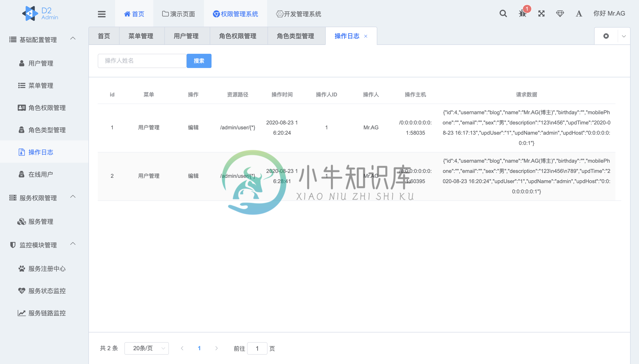Open the 20条/页 page size dropdown
The height and width of the screenshot is (364, 639).
point(146,348)
